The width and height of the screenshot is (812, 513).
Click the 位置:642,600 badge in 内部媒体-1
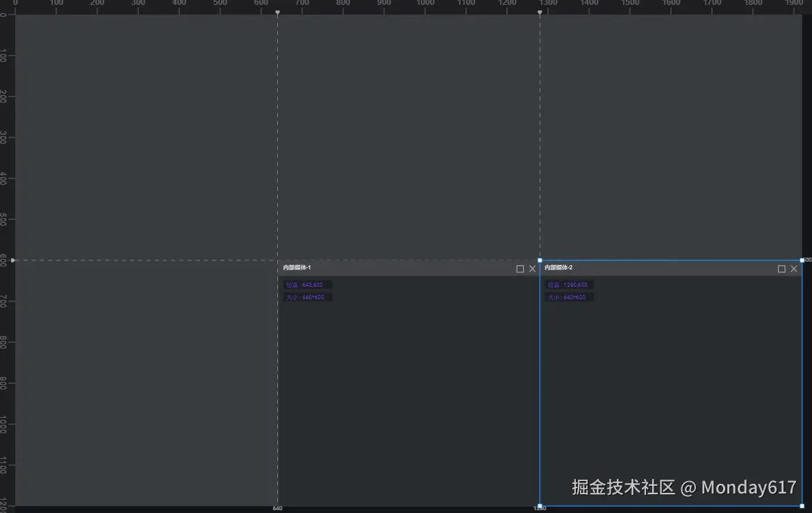point(308,285)
